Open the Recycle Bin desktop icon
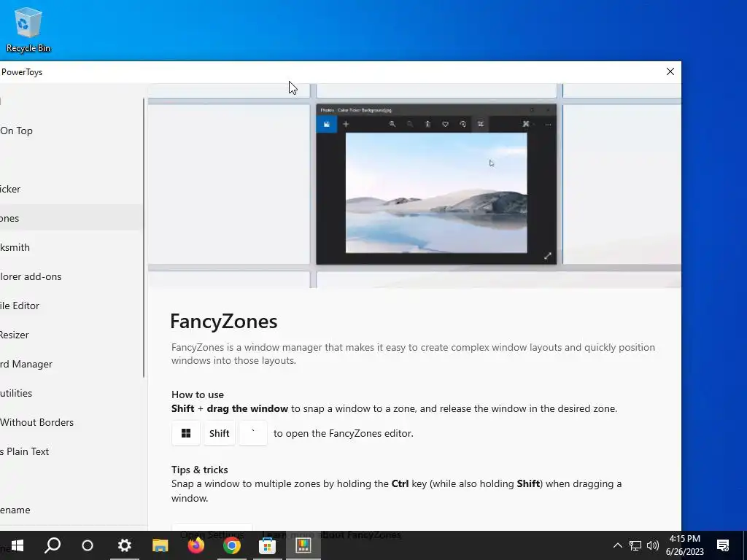The image size is (747, 560). point(28,29)
